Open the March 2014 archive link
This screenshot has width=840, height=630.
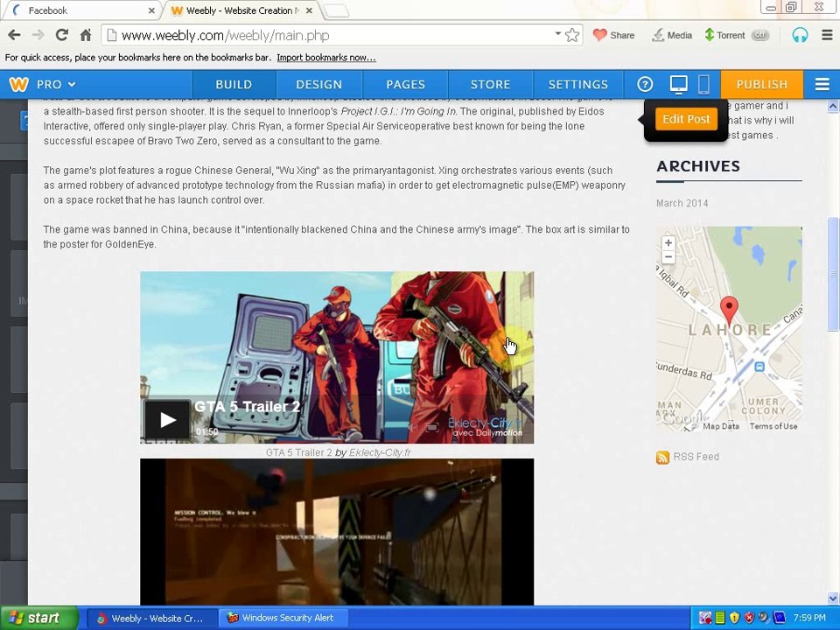(682, 203)
